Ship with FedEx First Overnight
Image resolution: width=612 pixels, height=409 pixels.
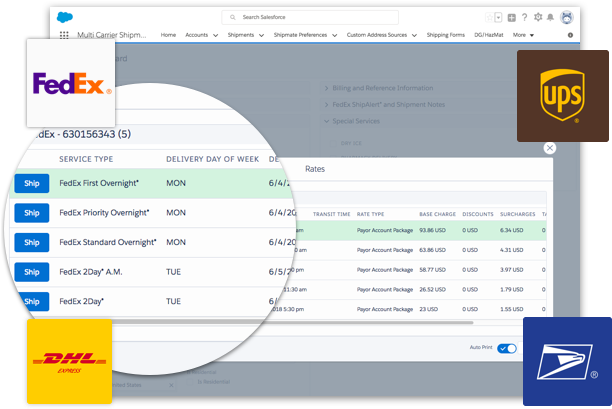point(32,183)
